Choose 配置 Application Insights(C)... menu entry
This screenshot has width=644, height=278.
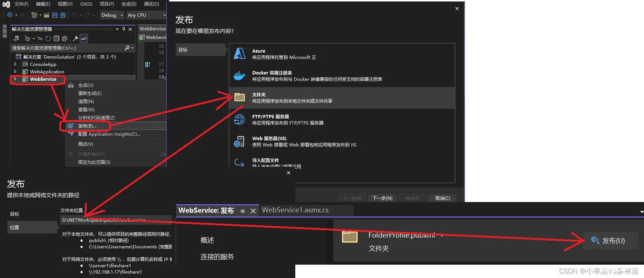(x=116, y=134)
